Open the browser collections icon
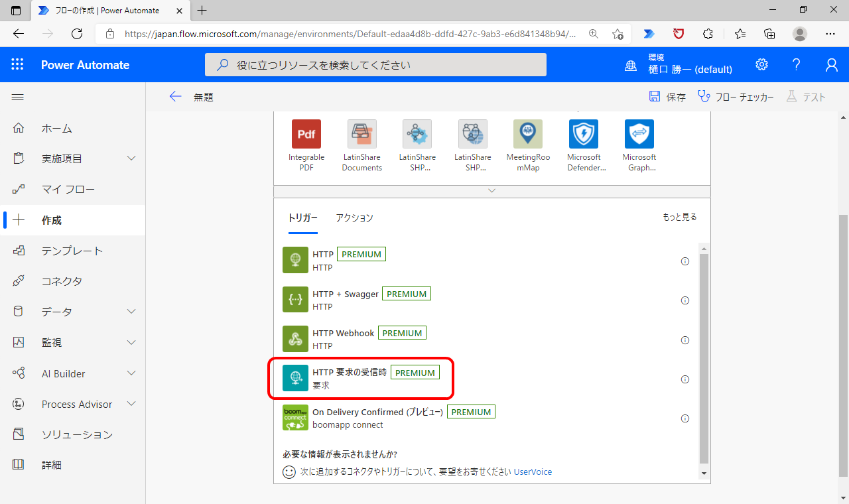849x504 pixels. point(769,34)
